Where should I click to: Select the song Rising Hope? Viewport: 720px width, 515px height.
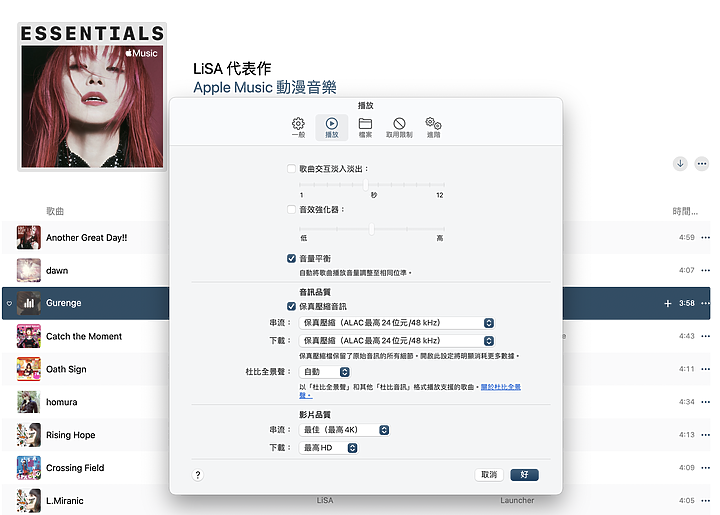click(x=70, y=435)
